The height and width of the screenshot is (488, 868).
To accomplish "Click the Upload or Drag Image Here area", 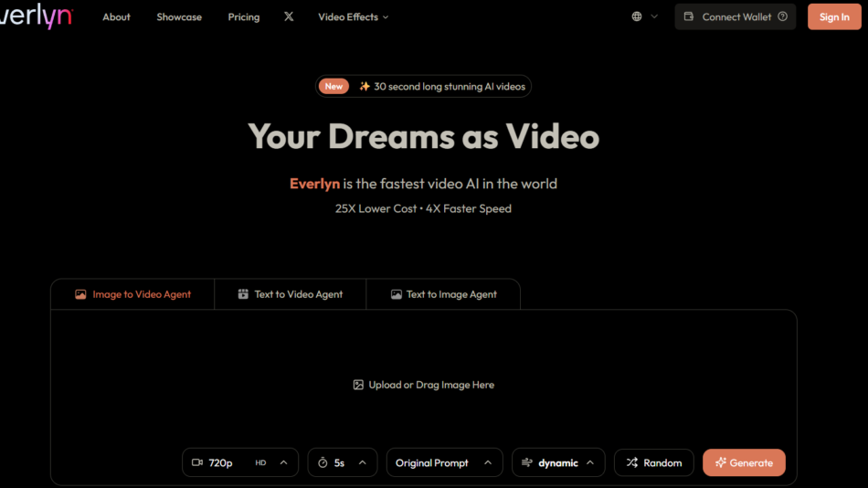I will click(423, 385).
